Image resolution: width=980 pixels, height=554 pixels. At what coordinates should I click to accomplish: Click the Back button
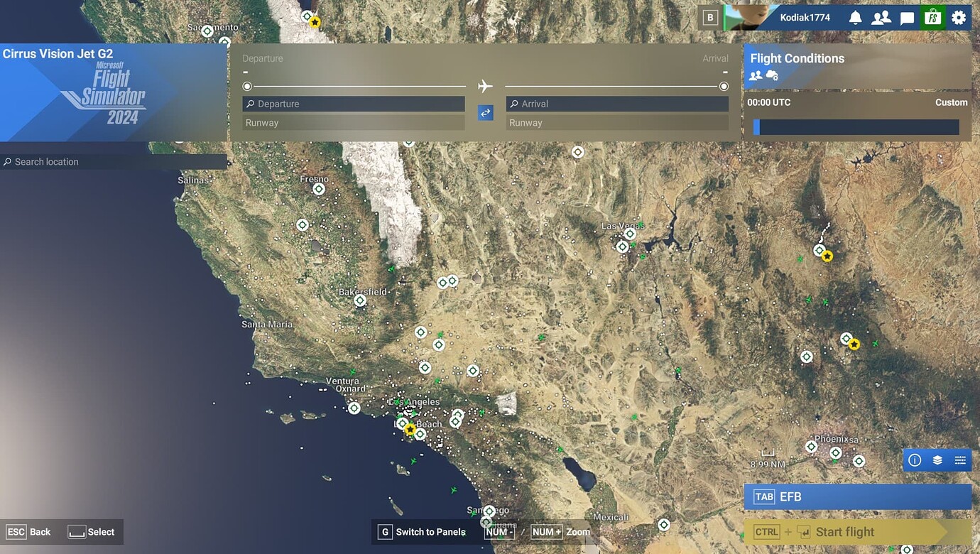tap(29, 532)
